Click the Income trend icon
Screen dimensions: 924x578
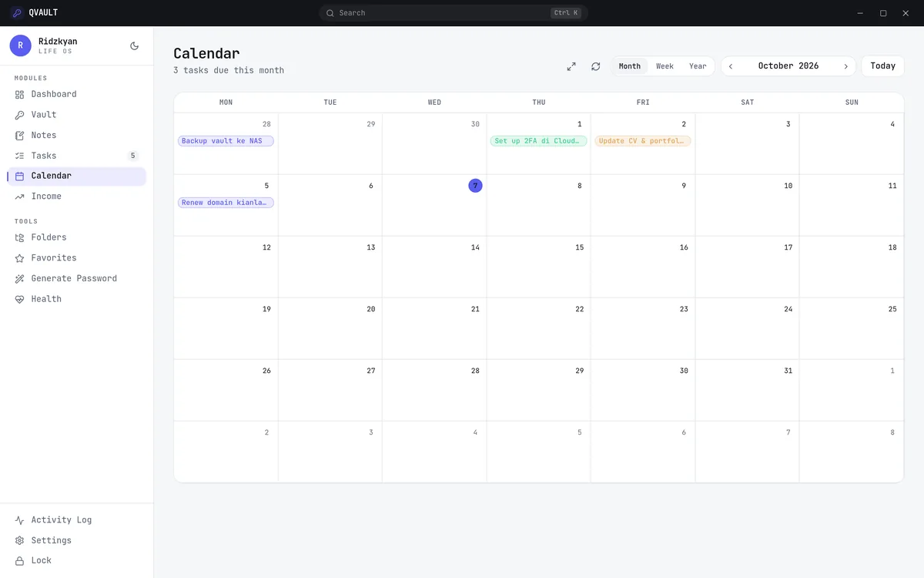click(19, 197)
